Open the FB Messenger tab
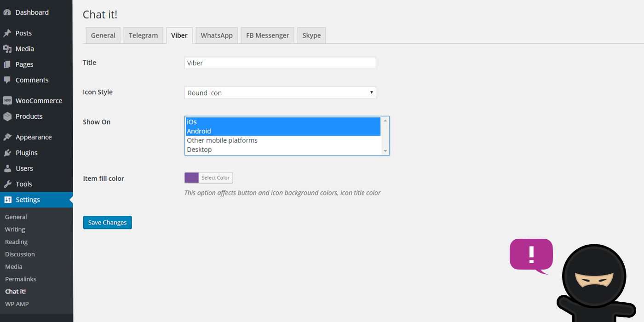The height and width of the screenshot is (322, 644). [x=268, y=35]
